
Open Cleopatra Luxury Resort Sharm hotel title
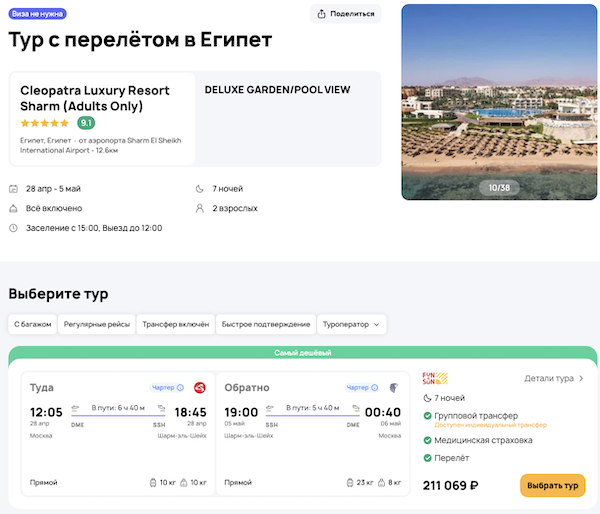(95, 98)
